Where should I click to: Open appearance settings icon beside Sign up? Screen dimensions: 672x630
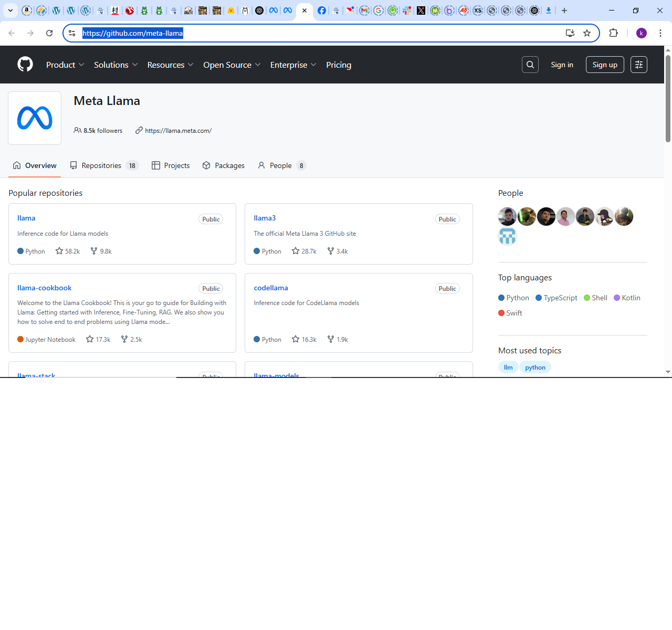click(x=638, y=65)
